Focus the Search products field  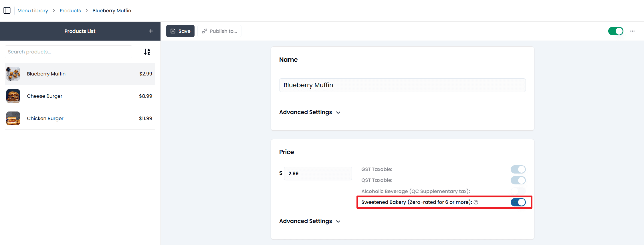pyautogui.click(x=68, y=52)
